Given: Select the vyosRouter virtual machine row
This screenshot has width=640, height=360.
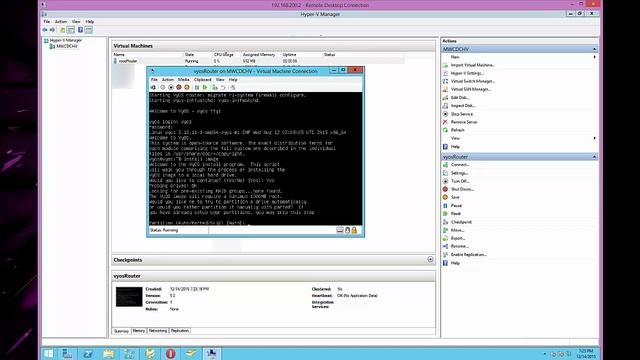Looking at the screenshot, I should pos(259,61).
